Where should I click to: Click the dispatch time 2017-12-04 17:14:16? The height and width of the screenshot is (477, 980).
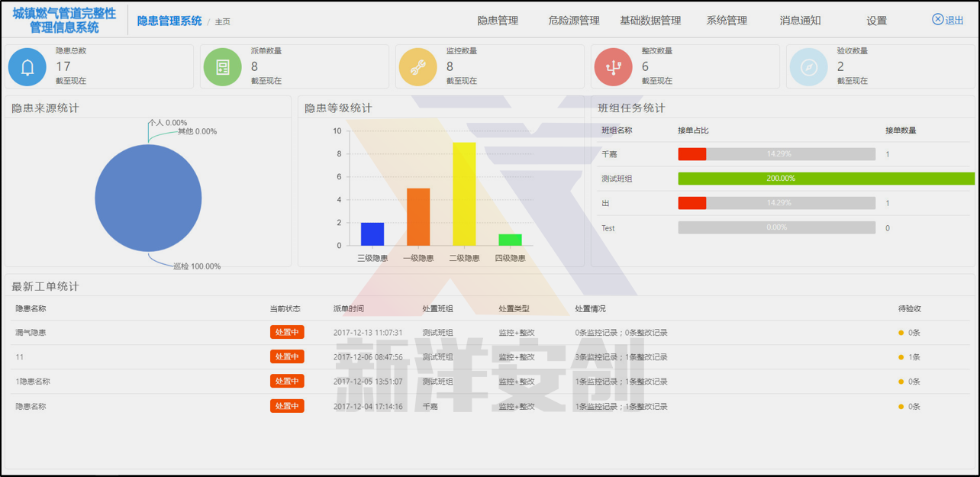click(x=368, y=407)
